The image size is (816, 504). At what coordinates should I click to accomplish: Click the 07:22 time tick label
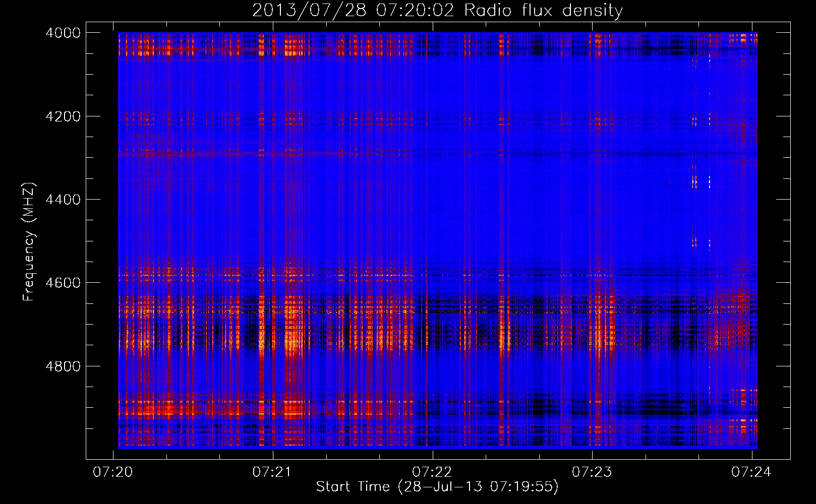432,472
